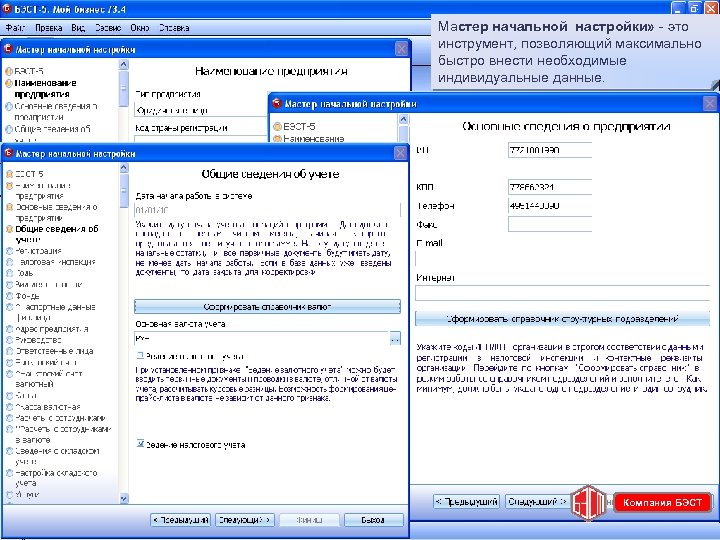720x540 pixels.
Task: Click the step icon beside Настройка складского учета
Action: point(9,473)
